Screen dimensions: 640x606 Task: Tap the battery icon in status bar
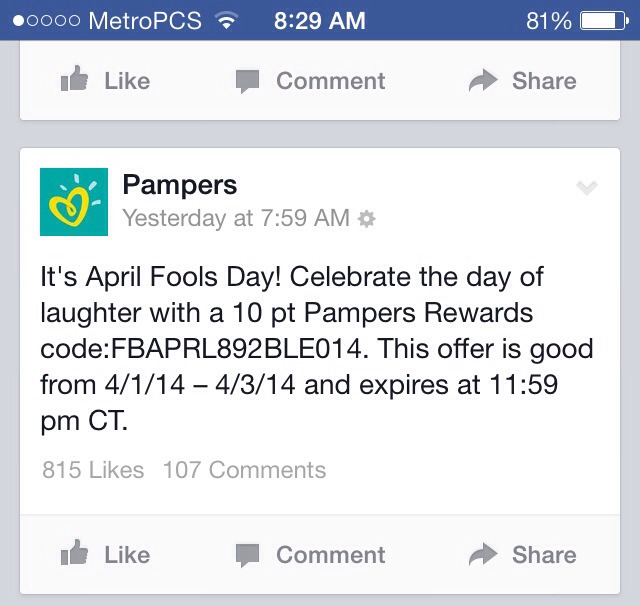click(x=604, y=21)
